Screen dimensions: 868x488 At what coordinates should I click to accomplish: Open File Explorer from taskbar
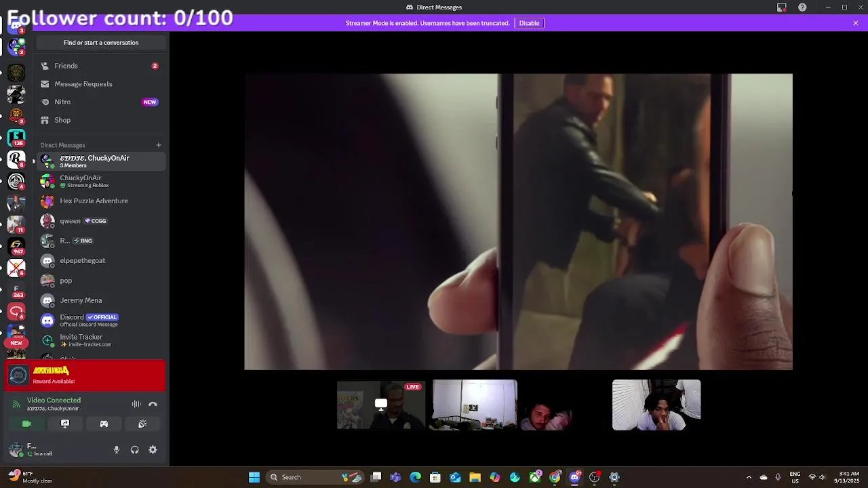[475, 477]
